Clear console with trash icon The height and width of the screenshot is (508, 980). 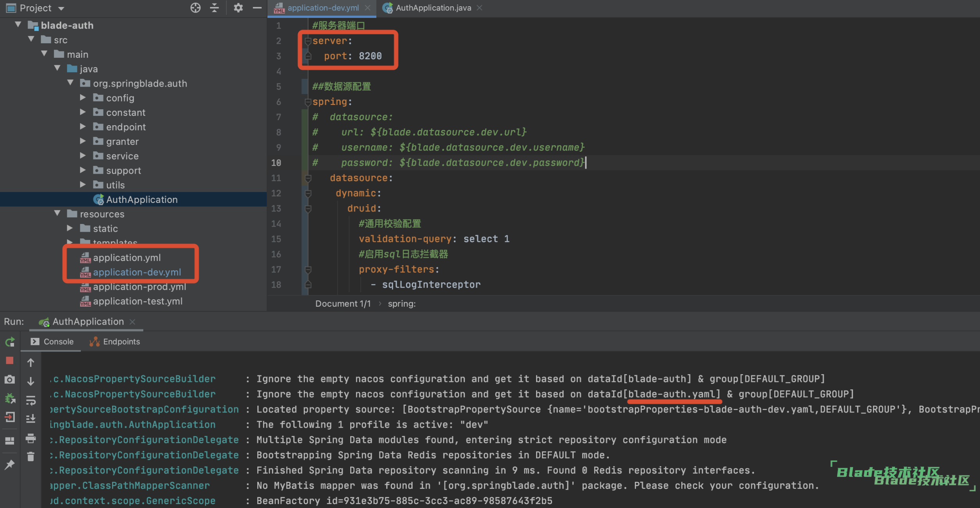pyautogui.click(x=30, y=456)
